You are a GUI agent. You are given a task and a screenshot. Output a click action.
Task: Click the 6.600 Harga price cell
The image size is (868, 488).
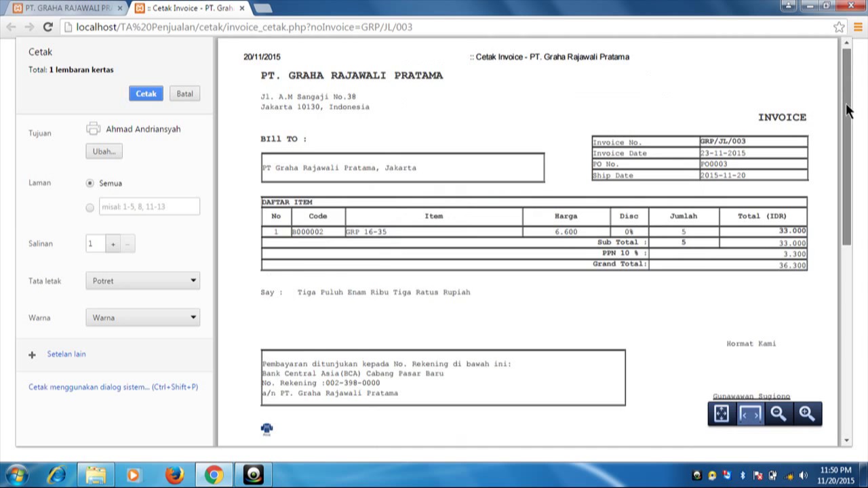566,232
